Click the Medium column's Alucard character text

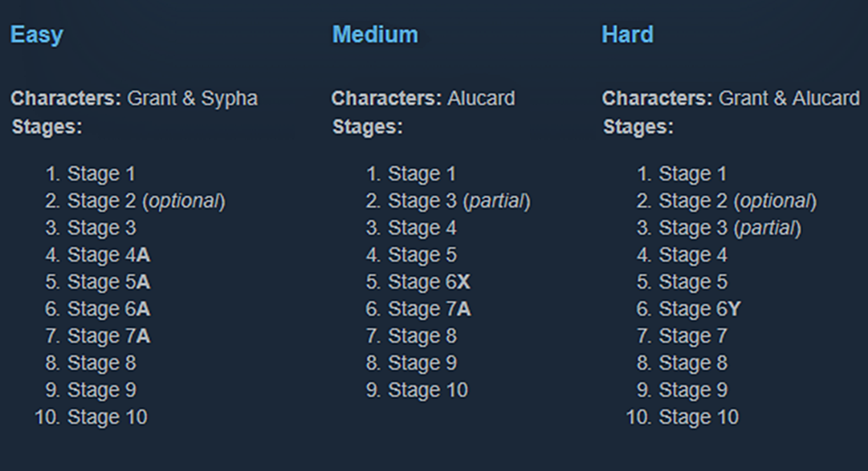coord(481,99)
